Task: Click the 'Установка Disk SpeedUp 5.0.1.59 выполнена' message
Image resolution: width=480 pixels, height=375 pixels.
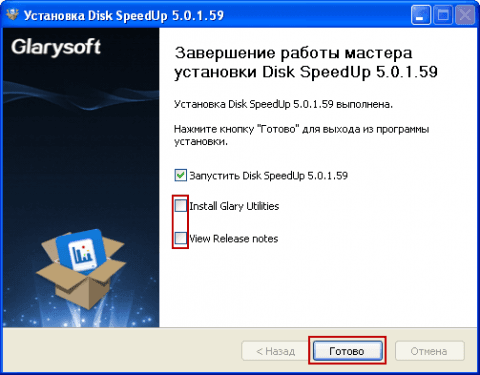Action: (x=283, y=104)
